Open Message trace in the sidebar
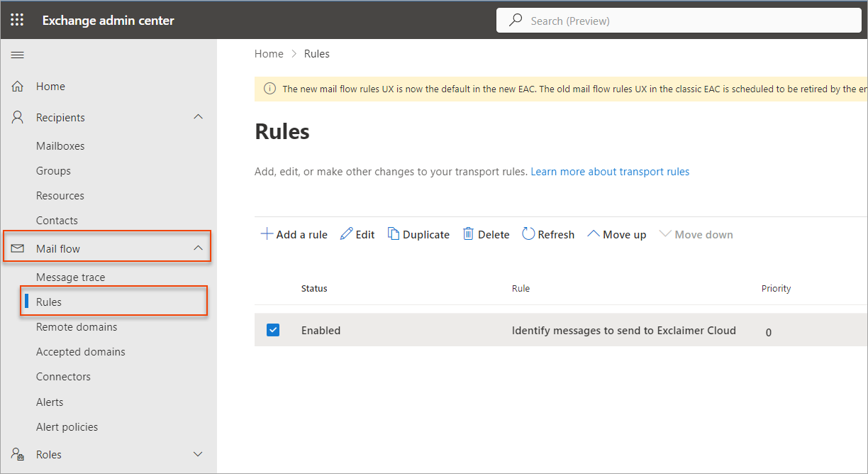Viewport: 868px width, 474px height. (70, 277)
